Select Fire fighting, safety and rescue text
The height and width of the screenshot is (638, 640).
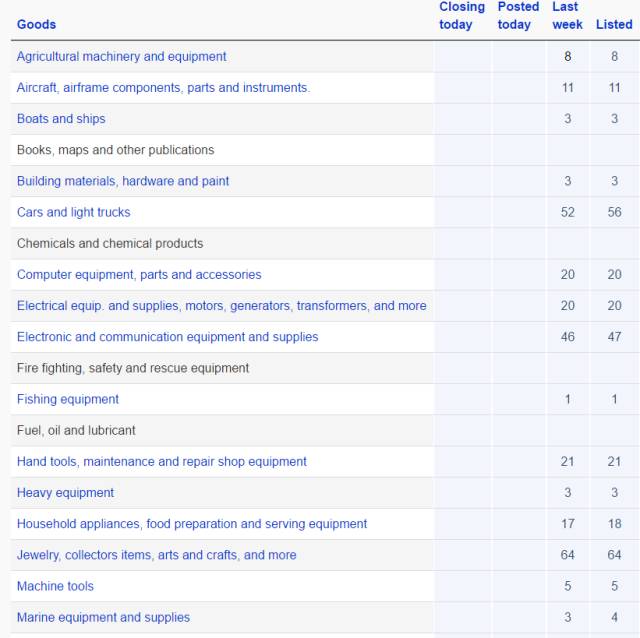[133, 368]
